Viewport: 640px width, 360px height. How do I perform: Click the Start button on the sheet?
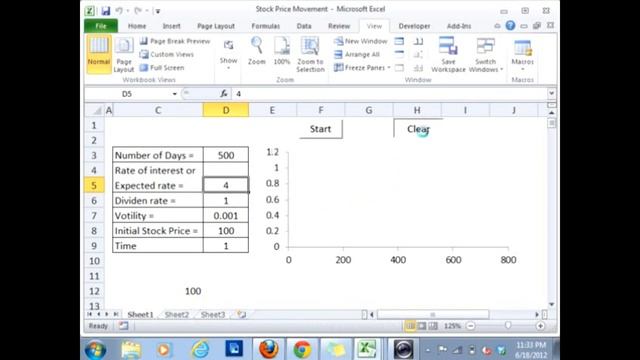pyautogui.click(x=320, y=129)
